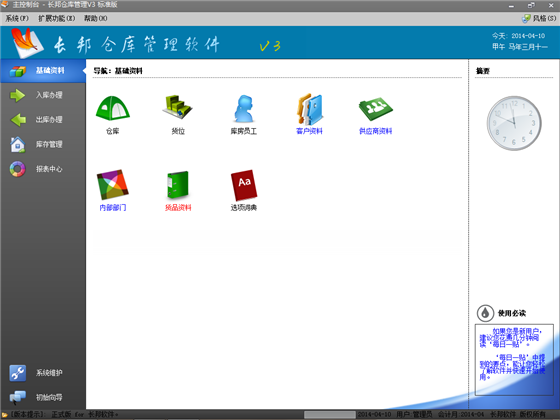Click the 出库办理 green left-arrow icon
560x420 pixels.
click(x=18, y=120)
